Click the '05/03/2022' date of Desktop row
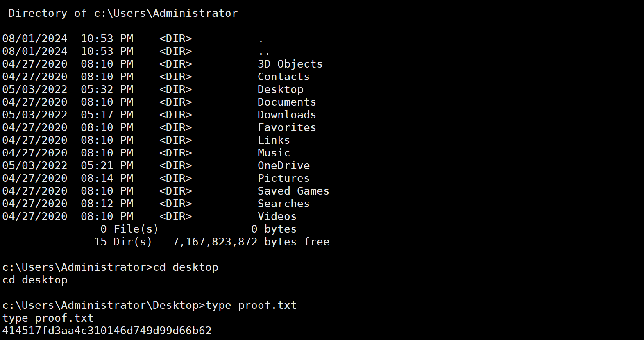The image size is (644, 340). [x=35, y=90]
